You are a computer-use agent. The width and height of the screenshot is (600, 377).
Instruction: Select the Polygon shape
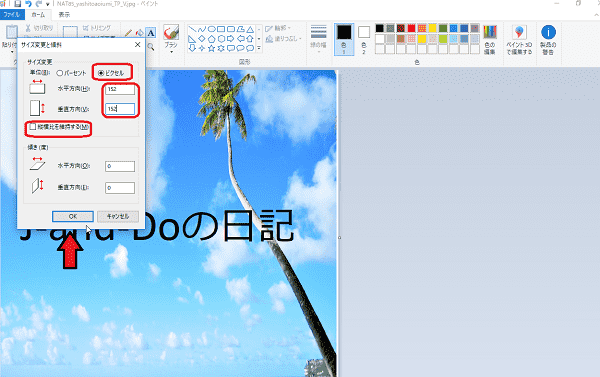pos(240,29)
